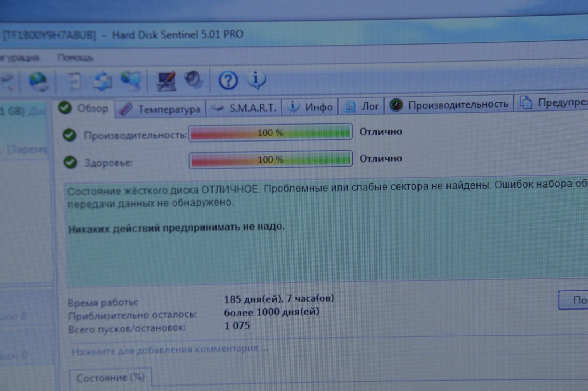This screenshot has height=391, width=588.
Task: Open help via blue question mark icon
Action: click(228, 80)
